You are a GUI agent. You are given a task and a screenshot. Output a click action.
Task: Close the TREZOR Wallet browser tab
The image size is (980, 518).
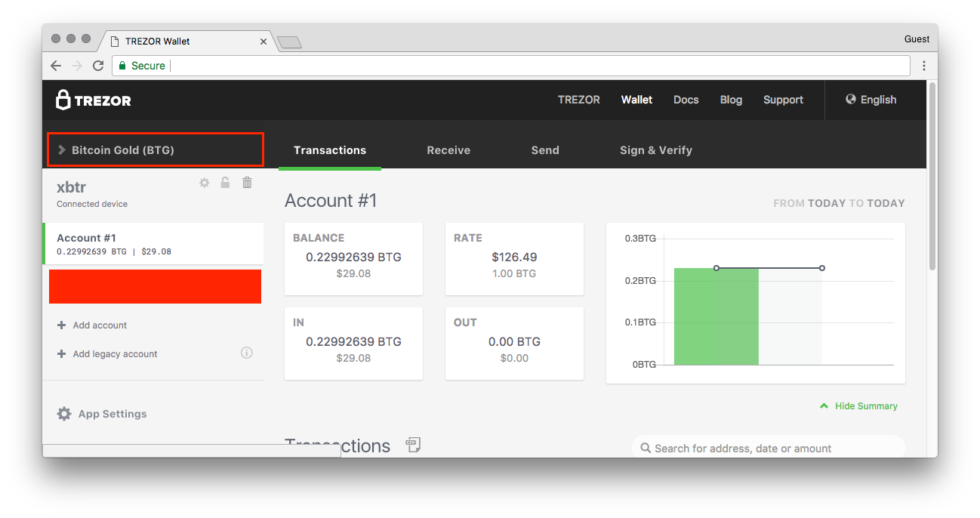tap(263, 42)
